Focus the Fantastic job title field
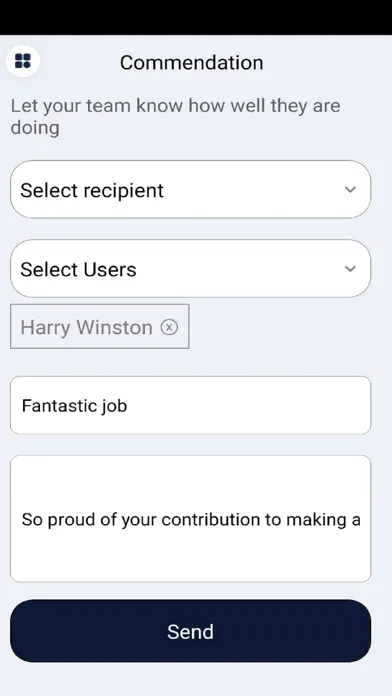Viewport: 392px width, 696px height. [x=190, y=405]
